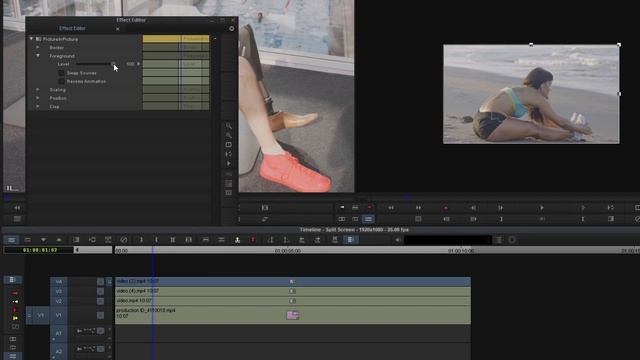Select the production ID clip on V1
This screenshot has width=640, height=360.
pyautogui.click(x=293, y=316)
